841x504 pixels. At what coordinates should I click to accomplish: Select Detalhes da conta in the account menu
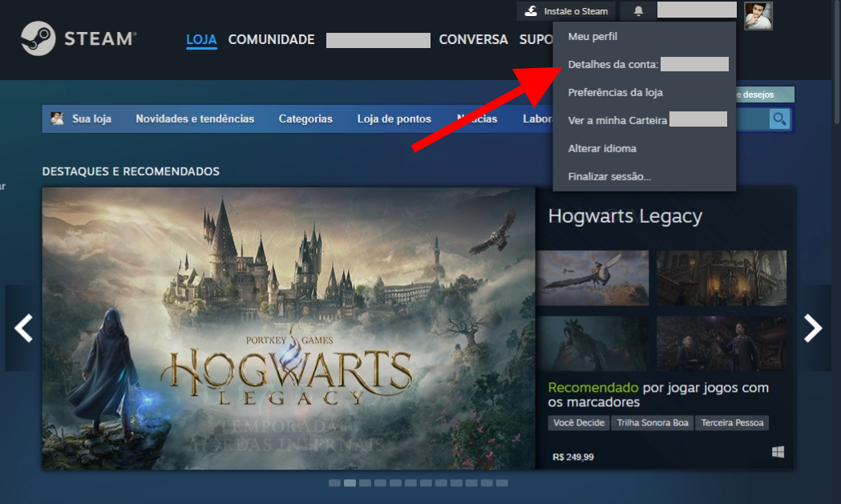point(644,64)
